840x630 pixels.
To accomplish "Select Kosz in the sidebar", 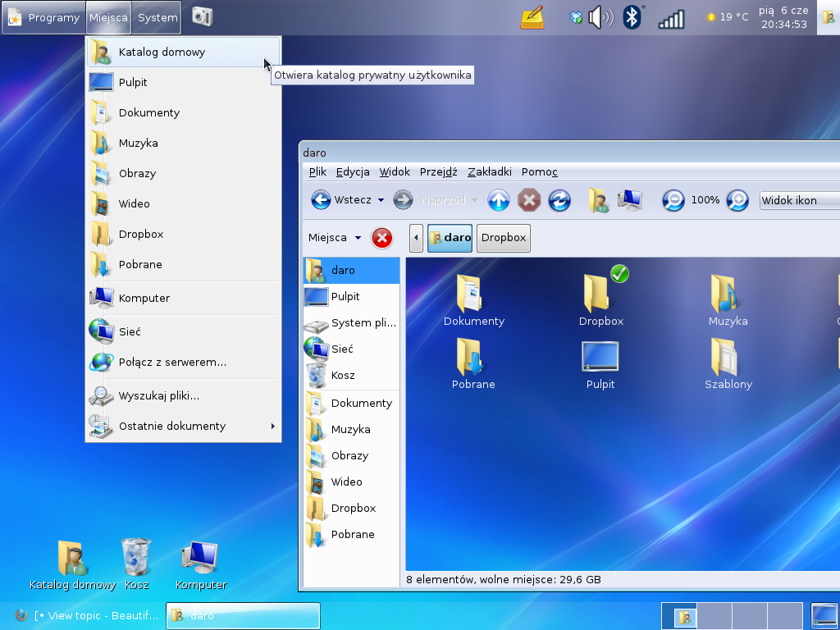I will (343, 375).
